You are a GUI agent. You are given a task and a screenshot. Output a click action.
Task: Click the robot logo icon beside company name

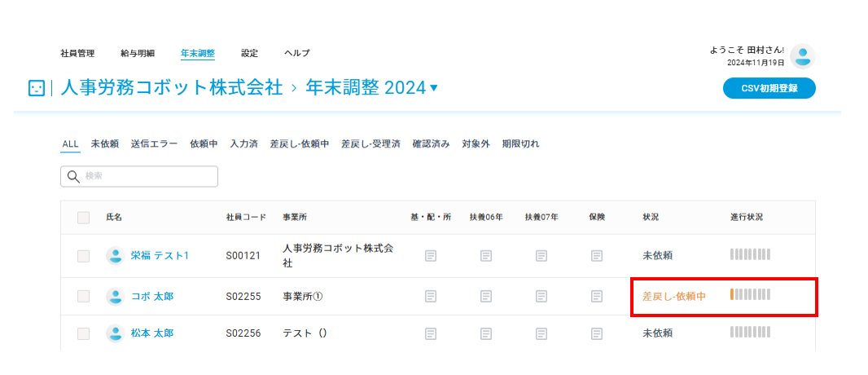pyautogui.click(x=37, y=87)
